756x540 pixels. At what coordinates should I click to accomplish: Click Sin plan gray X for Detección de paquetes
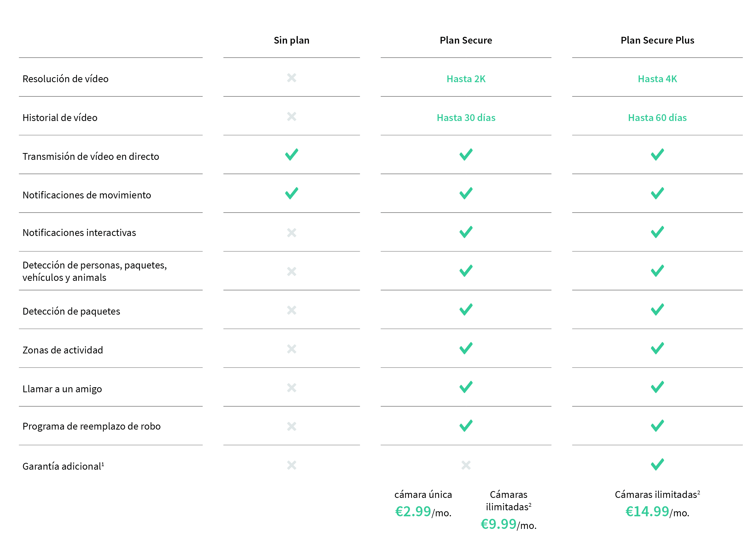pos(291,310)
